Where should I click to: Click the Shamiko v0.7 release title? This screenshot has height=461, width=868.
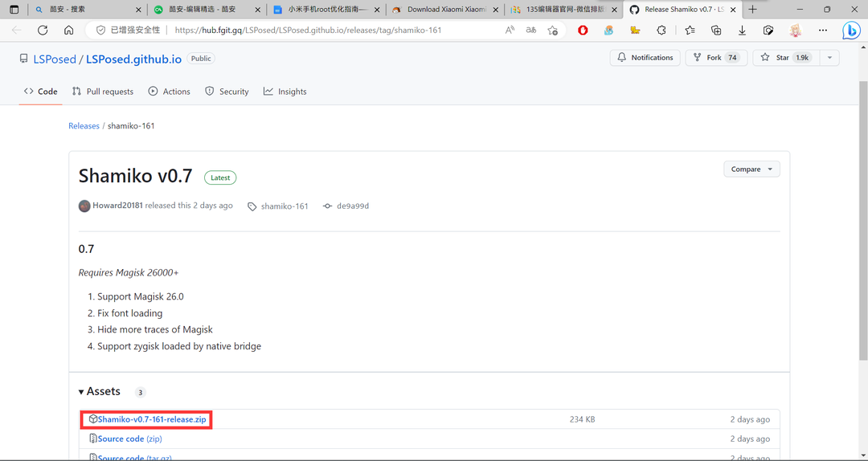click(136, 176)
